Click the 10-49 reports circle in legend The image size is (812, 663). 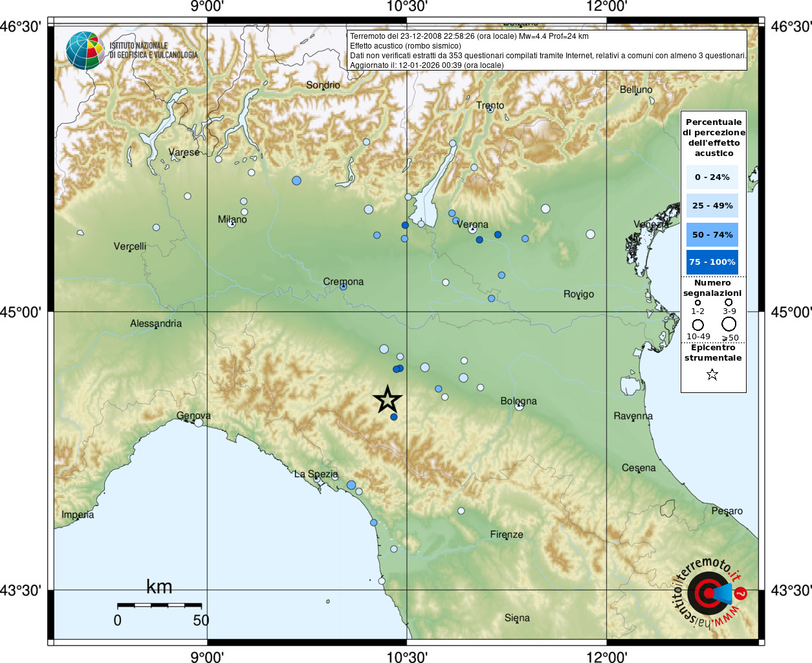coord(697,324)
